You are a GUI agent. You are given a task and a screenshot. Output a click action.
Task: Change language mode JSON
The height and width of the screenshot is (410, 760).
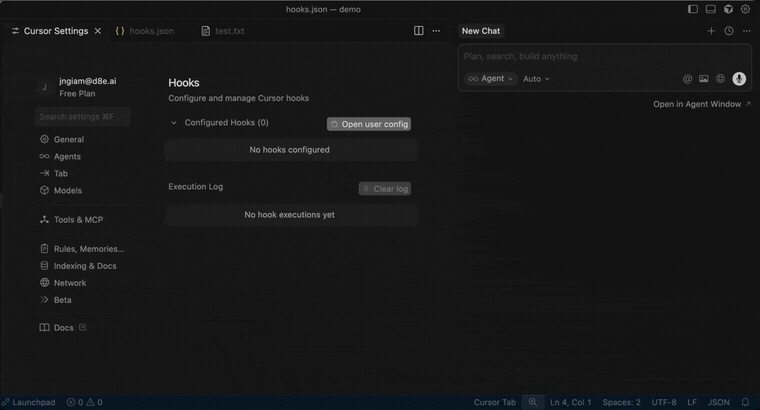pyautogui.click(x=718, y=402)
